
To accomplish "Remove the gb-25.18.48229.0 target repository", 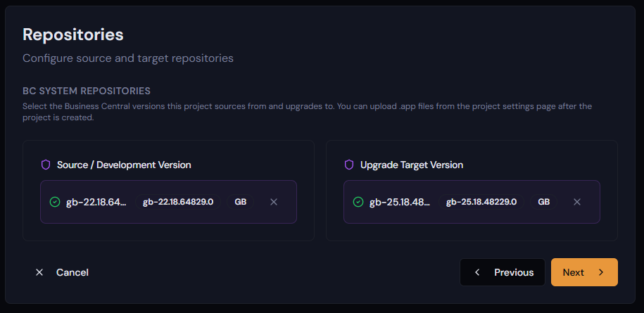I will pyautogui.click(x=577, y=202).
